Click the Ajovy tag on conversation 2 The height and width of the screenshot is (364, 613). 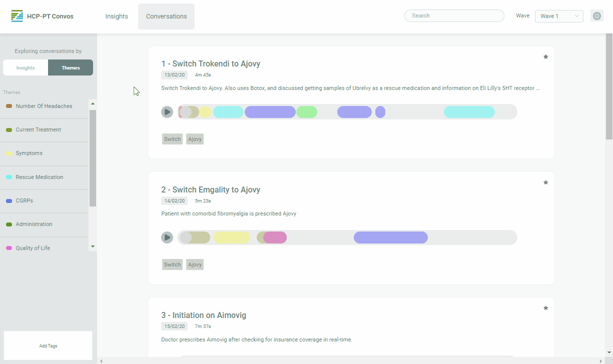195,264
